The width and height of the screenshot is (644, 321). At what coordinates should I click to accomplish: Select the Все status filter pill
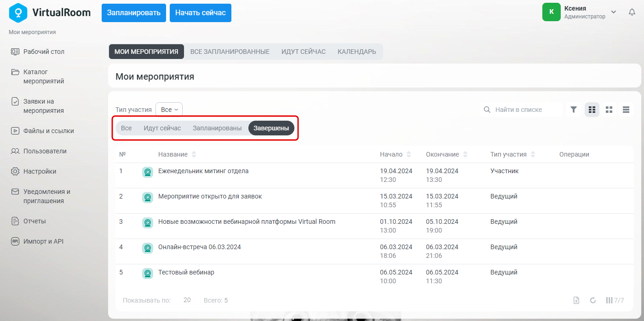click(x=126, y=128)
